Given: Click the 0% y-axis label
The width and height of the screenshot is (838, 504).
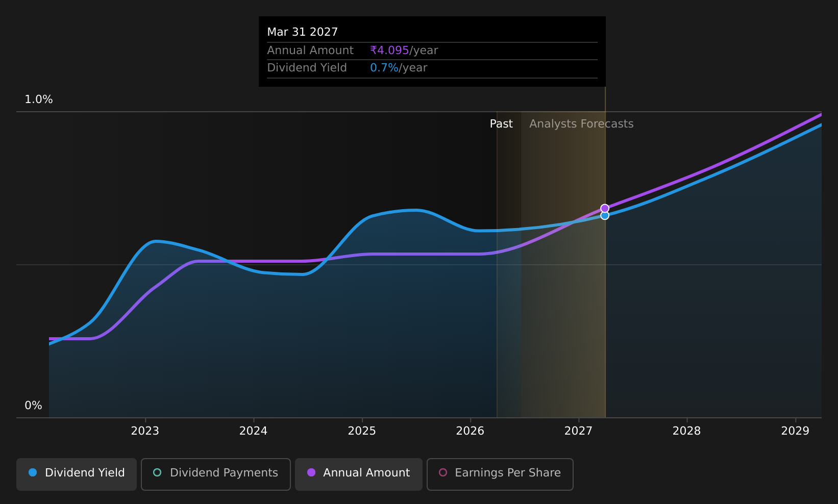Looking at the screenshot, I should click(x=34, y=406).
